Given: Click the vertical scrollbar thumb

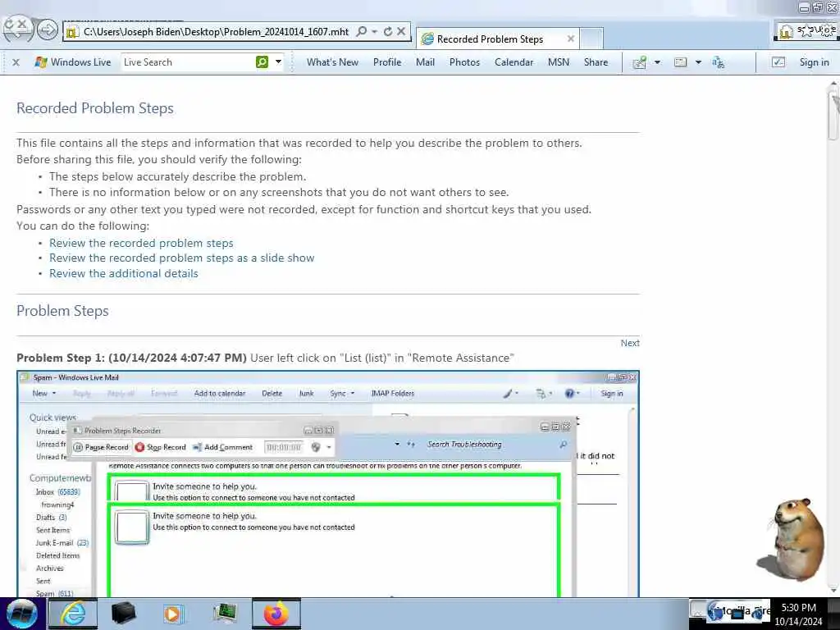Looking at the screenshot, I should click(x=833, y=116).
